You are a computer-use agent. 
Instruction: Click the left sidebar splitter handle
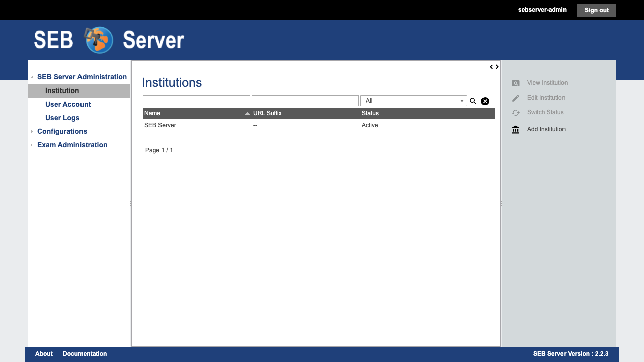click(x=131, y=204)
